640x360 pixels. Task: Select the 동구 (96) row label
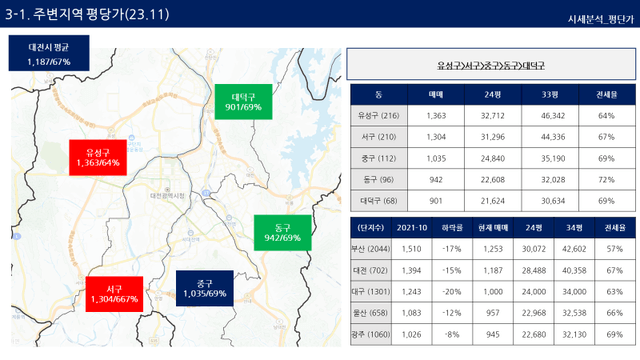click(379, 180)
